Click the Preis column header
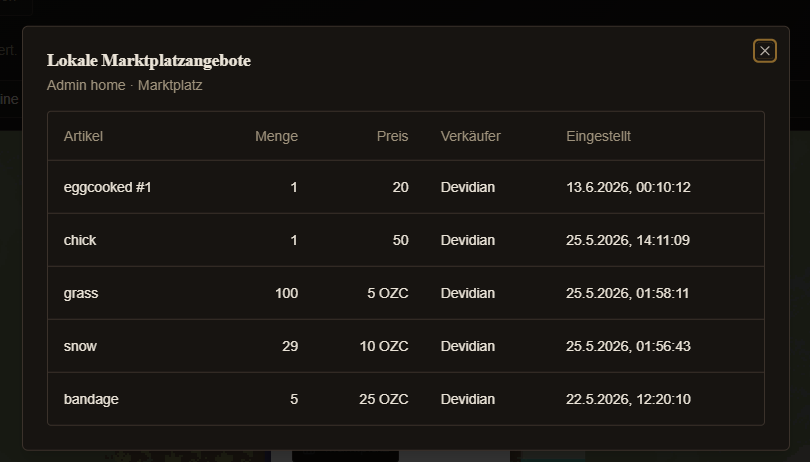 [393, 136]
